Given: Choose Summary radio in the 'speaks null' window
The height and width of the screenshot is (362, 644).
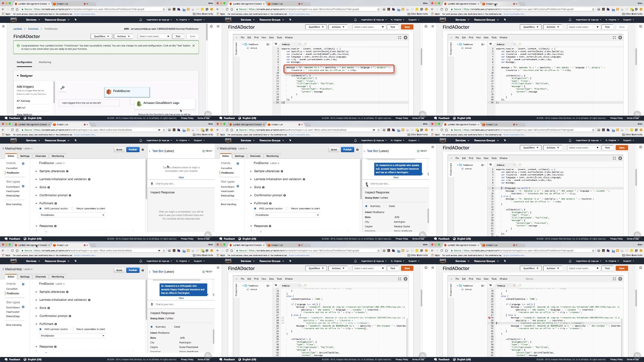Looking at the screenshot, I should [x=366, y=206].
